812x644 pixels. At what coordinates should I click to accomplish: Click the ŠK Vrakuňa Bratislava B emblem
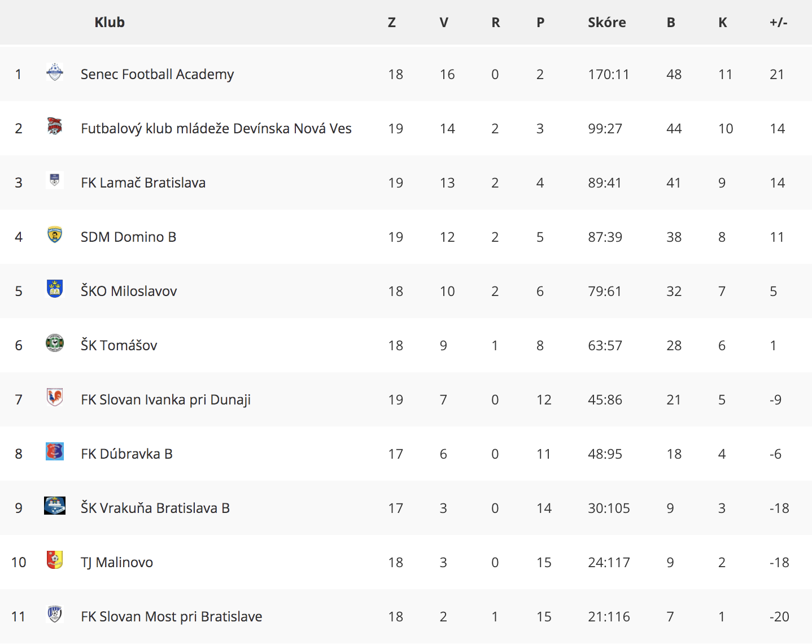(55, 506)
